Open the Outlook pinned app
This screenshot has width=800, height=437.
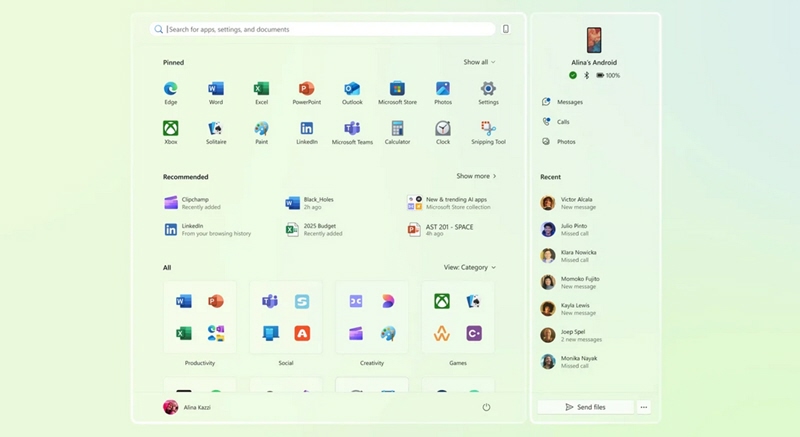[x=352, y=93]
